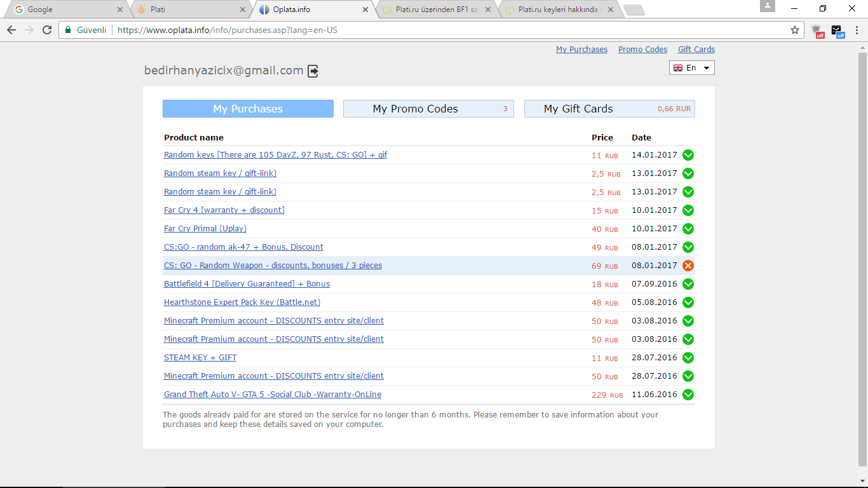
Task: Click the 14.01.2017 date
Action: [x=654, y=155]
